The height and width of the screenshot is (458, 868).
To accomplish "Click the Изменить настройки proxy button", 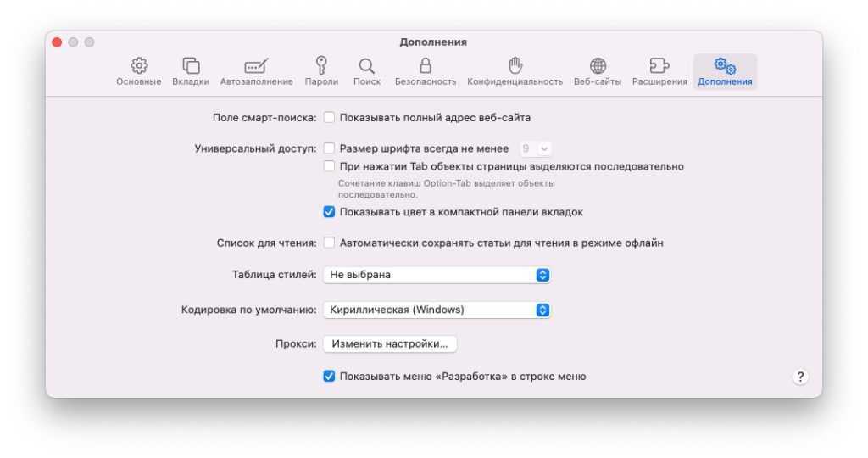I will click(x=390, y=343).
